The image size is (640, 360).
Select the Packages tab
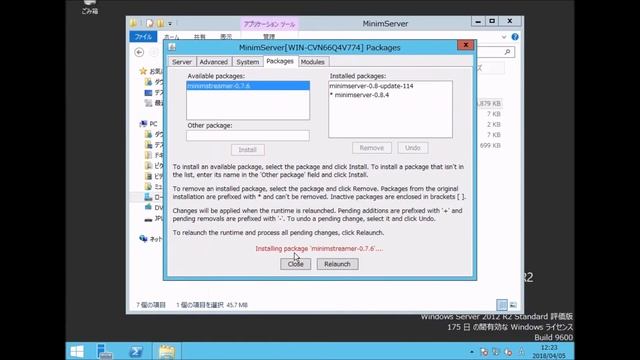pos(280,61)
